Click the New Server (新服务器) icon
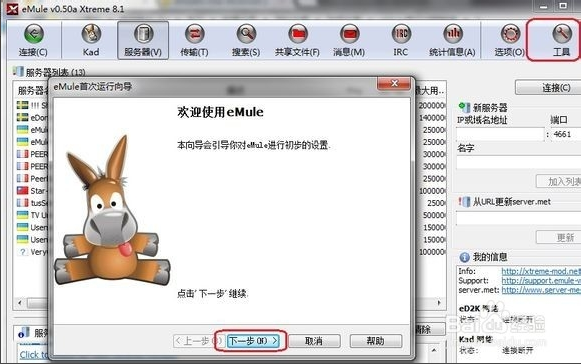Viewport: 581px width, 364px height. coord(464,107)
